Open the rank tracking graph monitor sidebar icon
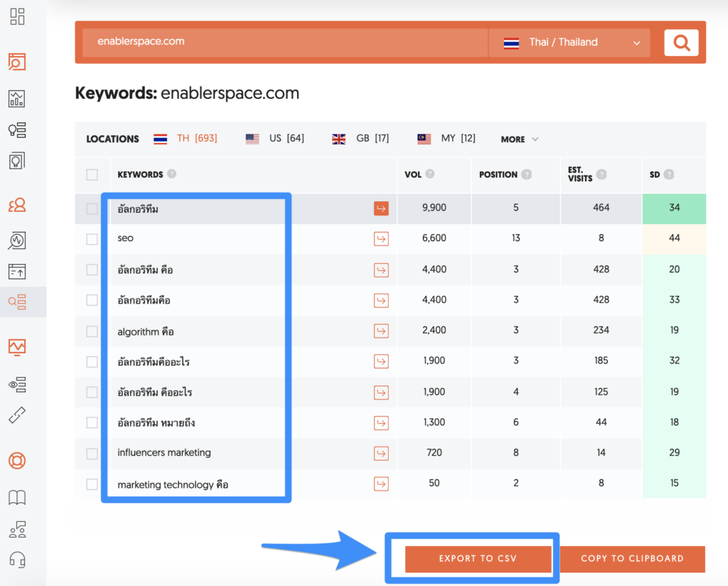The width and height of the screenshot is (728, 586). point(17,347)
